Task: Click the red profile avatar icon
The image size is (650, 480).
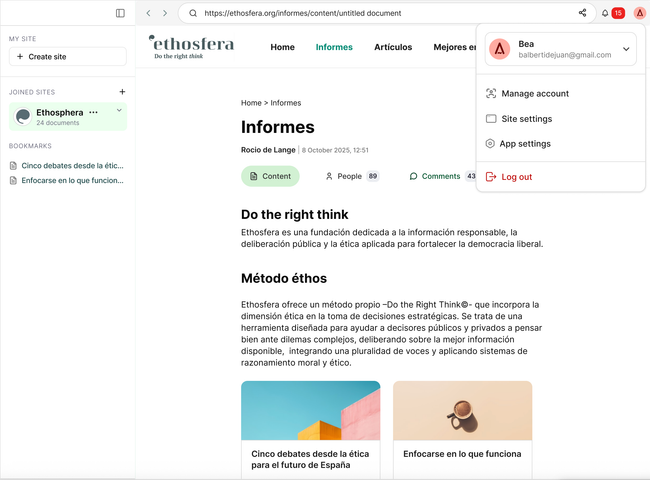Action: pos(639,13)
